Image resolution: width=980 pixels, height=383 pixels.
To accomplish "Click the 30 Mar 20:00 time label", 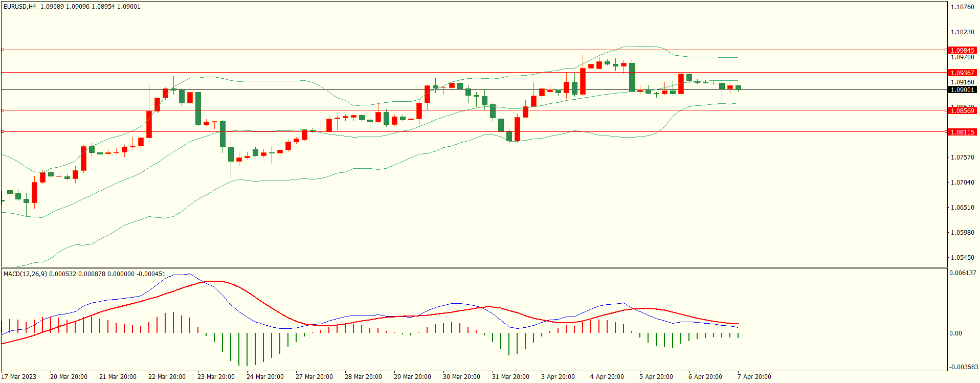I will point(462,377).
